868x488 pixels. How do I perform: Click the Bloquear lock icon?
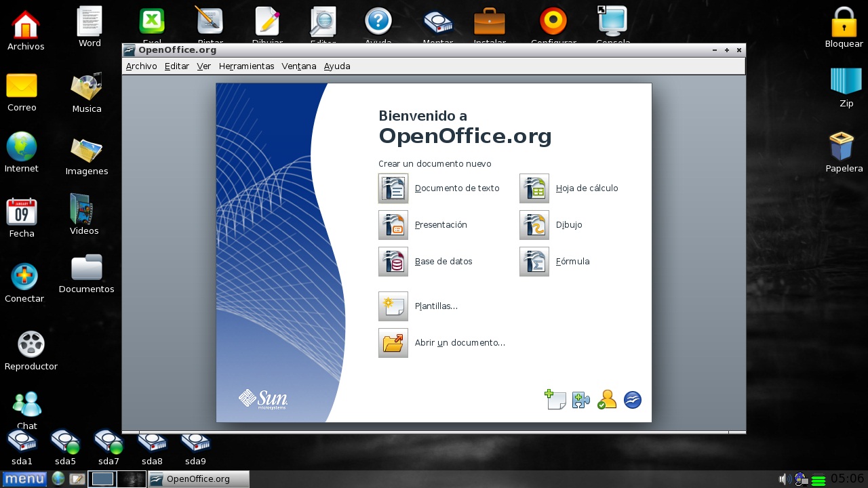click(844, 22)
